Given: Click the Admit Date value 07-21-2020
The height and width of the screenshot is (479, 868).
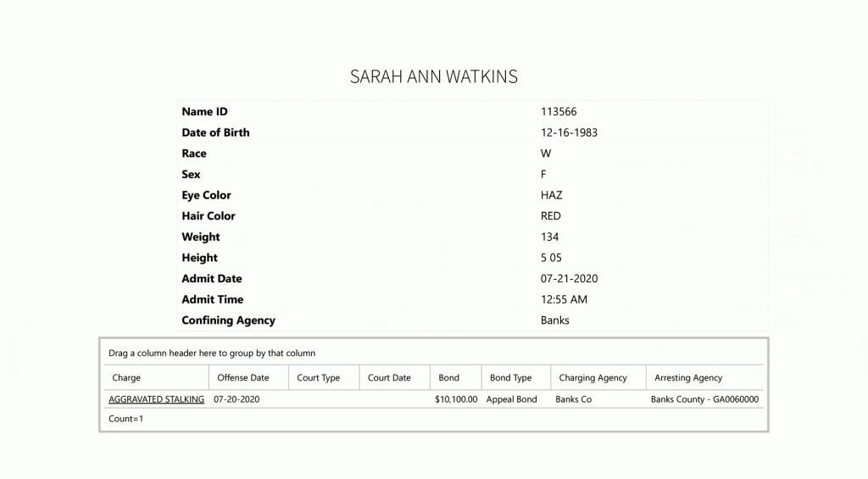Looking at the screenshot, I should 569,279.
